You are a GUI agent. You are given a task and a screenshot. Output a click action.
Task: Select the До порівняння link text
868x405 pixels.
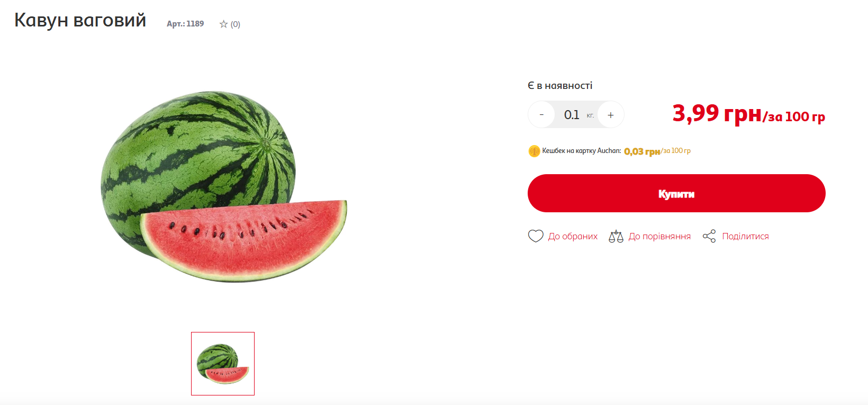tap(659, 236)
